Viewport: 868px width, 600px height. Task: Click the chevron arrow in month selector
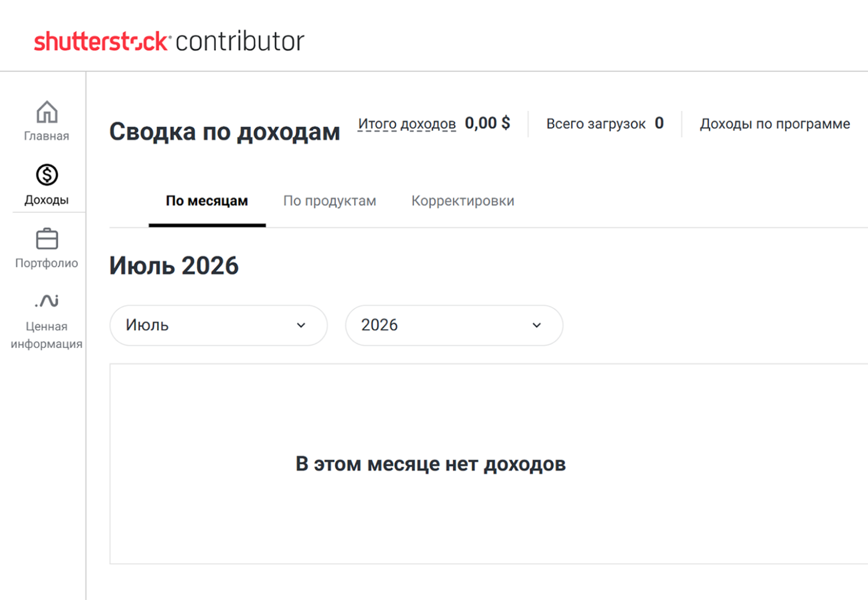pos(301,325)
